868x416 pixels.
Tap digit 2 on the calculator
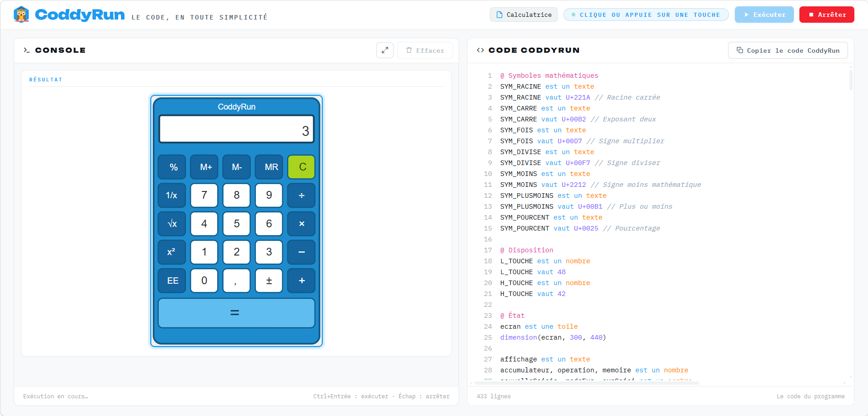point(237,252)
